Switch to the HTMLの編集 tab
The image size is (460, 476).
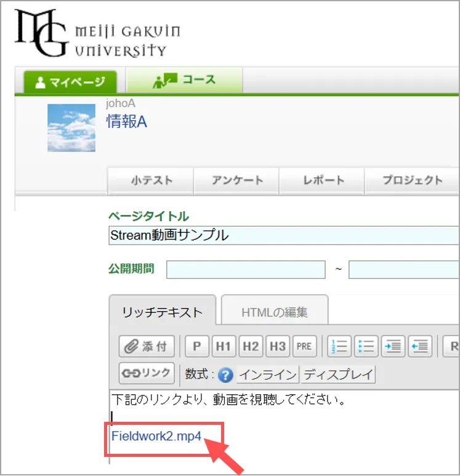click(x=274, y=312)
